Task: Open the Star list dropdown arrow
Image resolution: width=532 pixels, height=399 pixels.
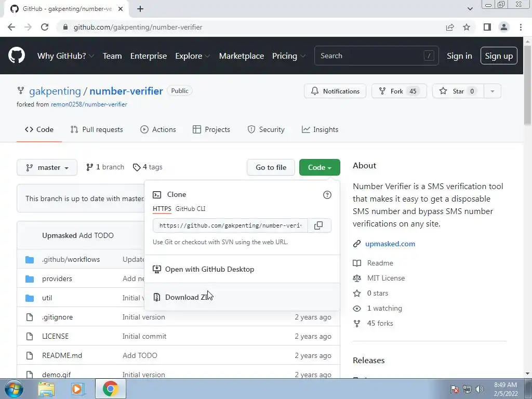Action: click(493, 91)
